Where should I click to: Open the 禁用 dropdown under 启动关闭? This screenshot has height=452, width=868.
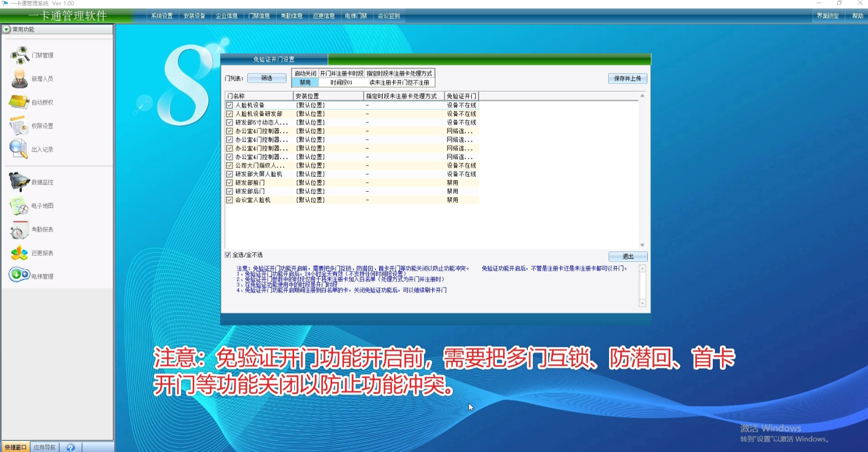(305, 82)
